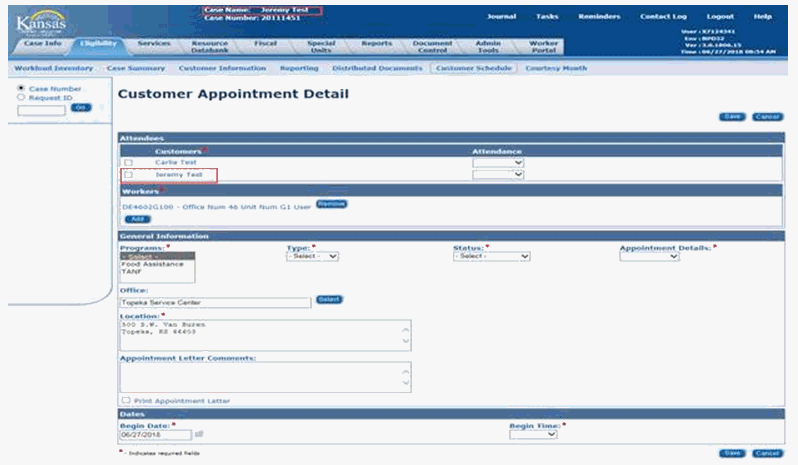Click the top Save button

point(732,117)
